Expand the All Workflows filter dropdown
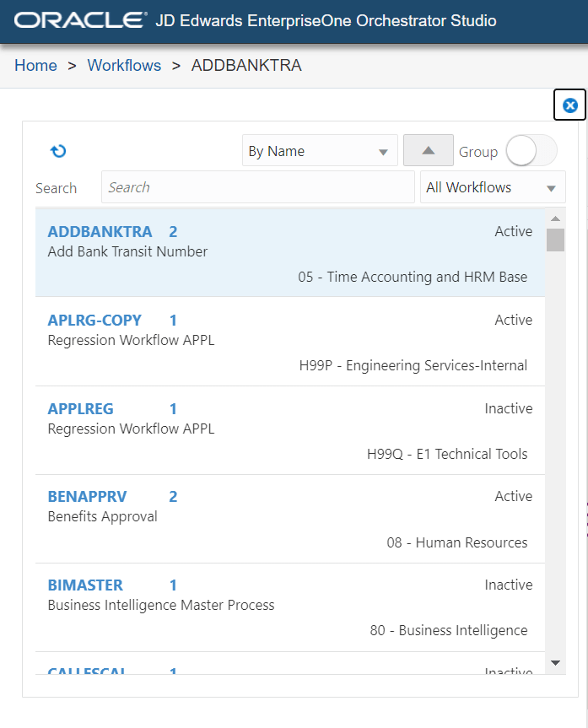The width and height of the screenshot is (588, 728). [x=492, y=187]
